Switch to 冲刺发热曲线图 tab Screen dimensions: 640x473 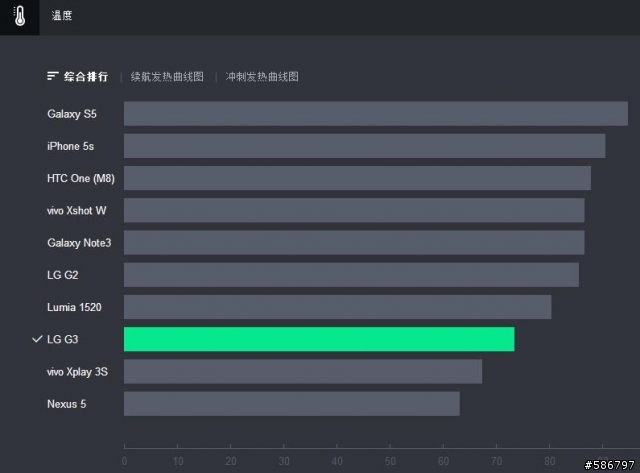pyautogui.click(x=262, y=77)
